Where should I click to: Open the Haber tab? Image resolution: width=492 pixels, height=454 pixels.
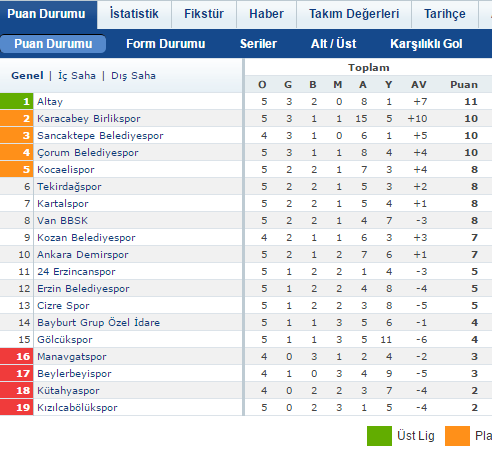point(266,14)
